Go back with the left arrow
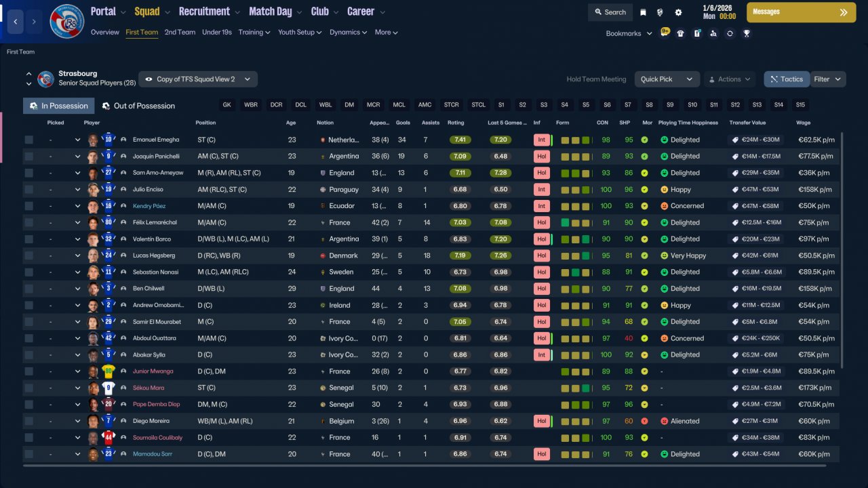The width and height of the screenshot is (868, 488). coord(16,22)
